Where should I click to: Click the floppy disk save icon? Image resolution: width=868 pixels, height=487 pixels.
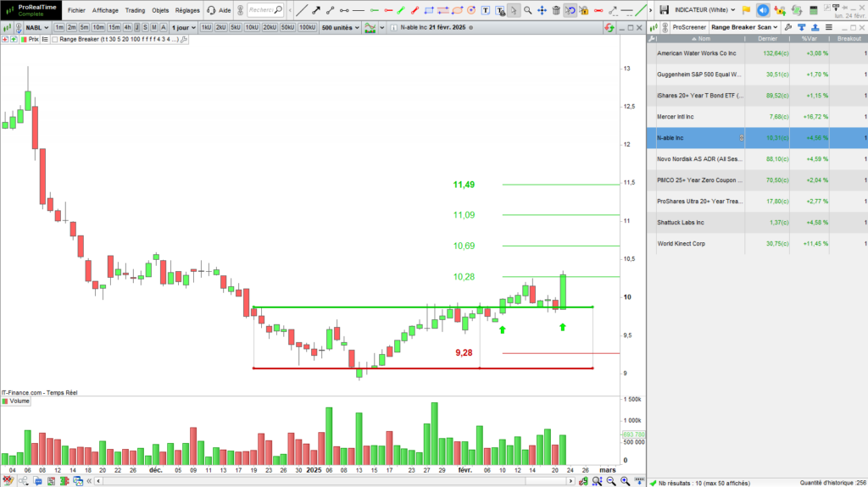click(x=665, y=10)
